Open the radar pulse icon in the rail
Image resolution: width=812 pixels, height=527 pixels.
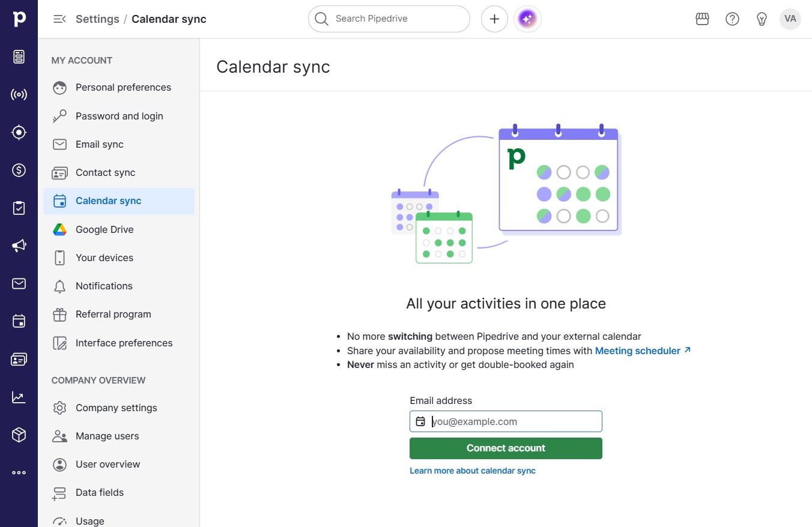(19, 95)
